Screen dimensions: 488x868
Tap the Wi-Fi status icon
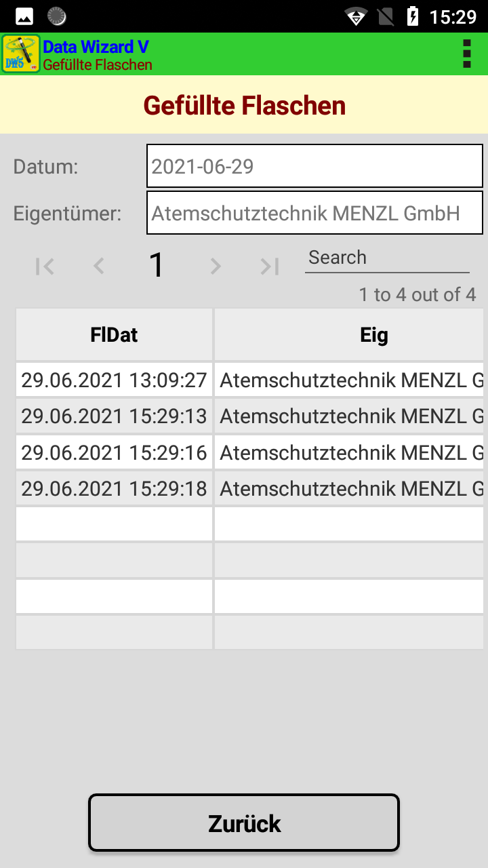coord(356,16)
